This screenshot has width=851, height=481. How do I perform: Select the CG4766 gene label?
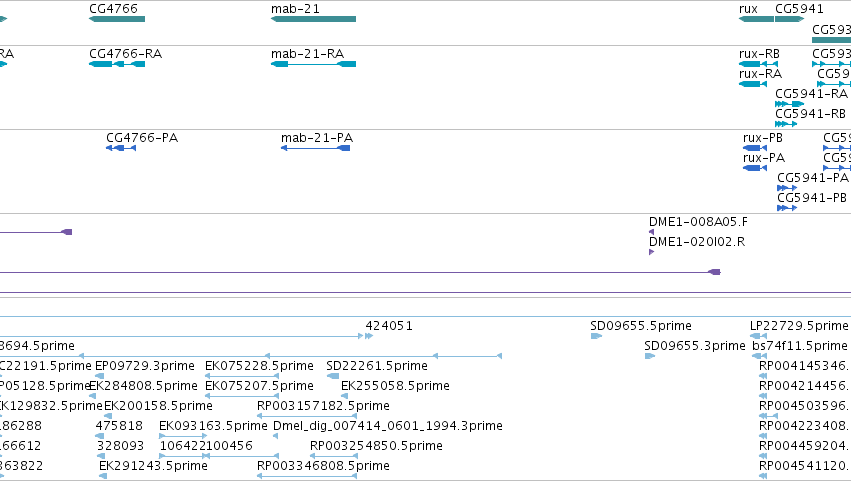[113, 9]
